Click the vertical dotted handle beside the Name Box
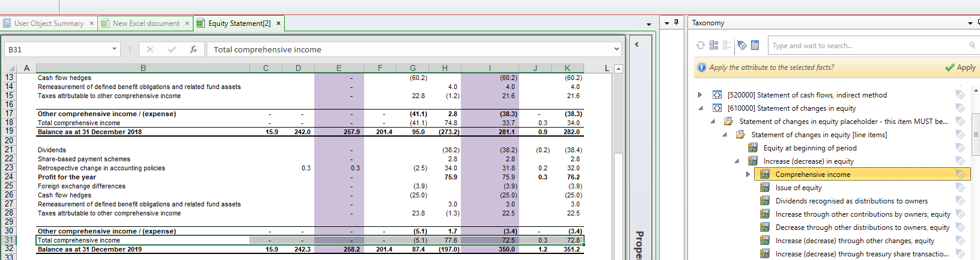Screen dimensions: 980x260 coord(130,49)
